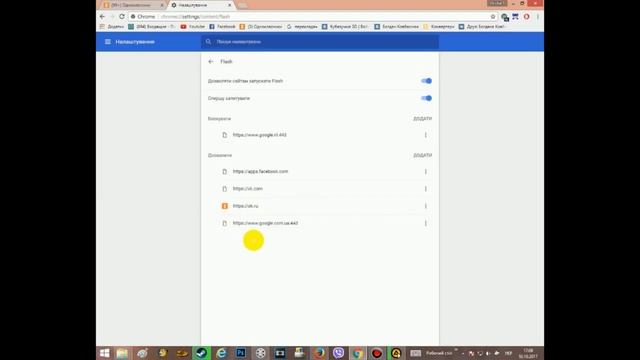Open the Windows Start menu
Image resolution: width=640 pixels, height=360 pixels.
point(104,353)
